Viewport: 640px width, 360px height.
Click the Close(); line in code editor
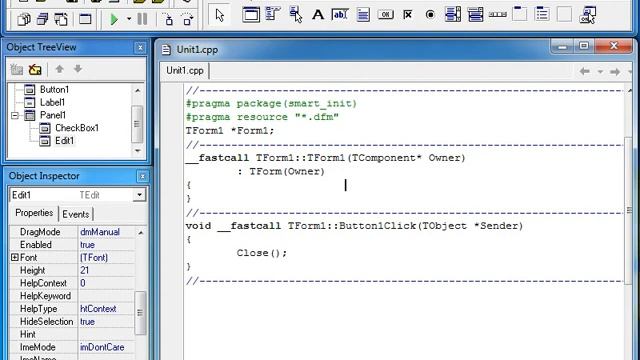coord(262,253)
